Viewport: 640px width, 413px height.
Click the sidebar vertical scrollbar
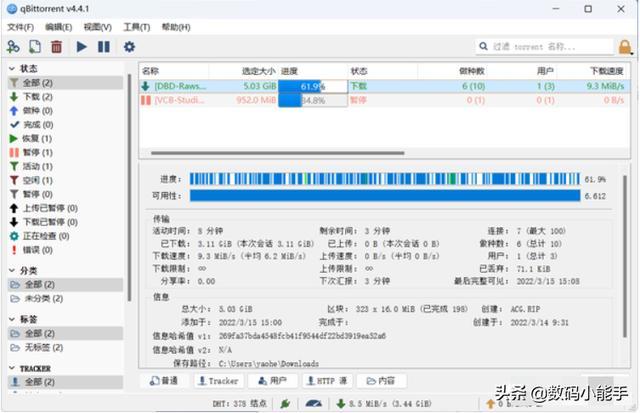click(x=129, y=188)
